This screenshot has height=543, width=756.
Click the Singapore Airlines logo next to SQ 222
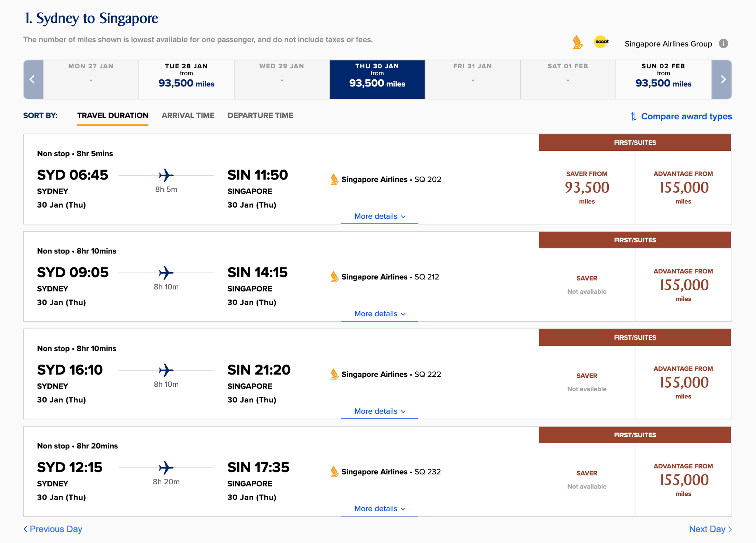click(334, 374)
